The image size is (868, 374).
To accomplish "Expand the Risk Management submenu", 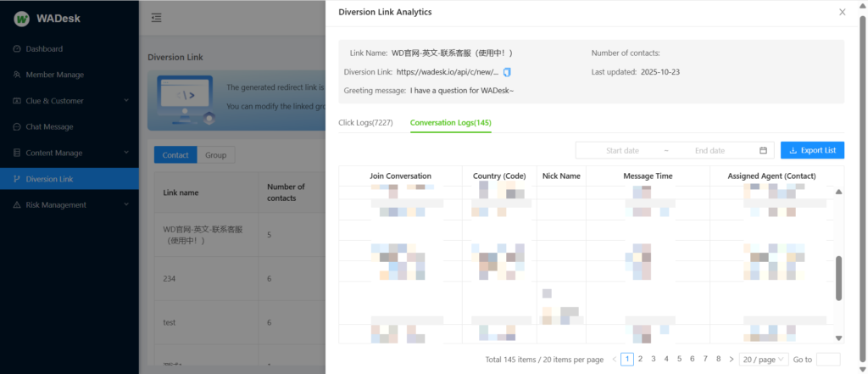I will pos(125,204).
